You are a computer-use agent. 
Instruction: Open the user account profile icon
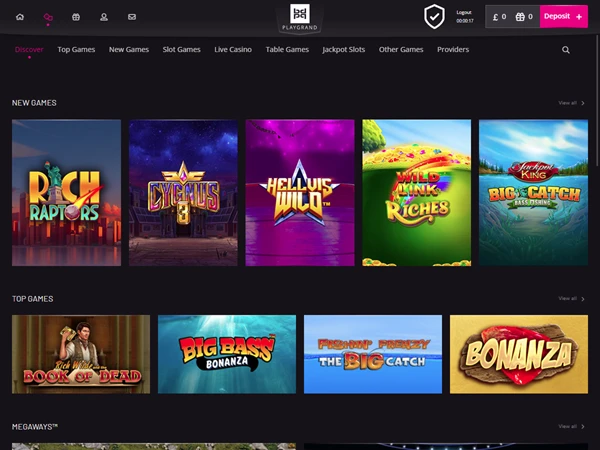pos(104,17)
